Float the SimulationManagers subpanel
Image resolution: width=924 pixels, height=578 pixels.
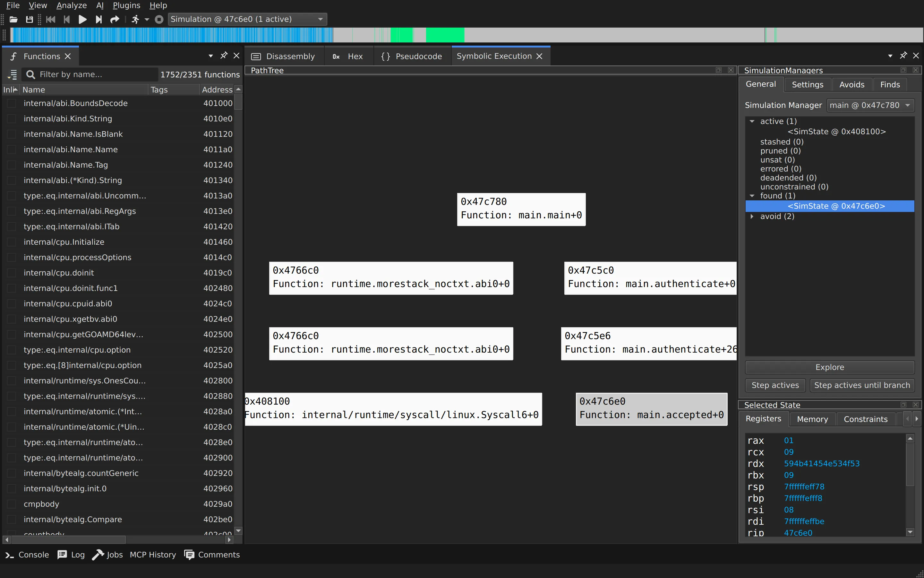pos(903,70)
